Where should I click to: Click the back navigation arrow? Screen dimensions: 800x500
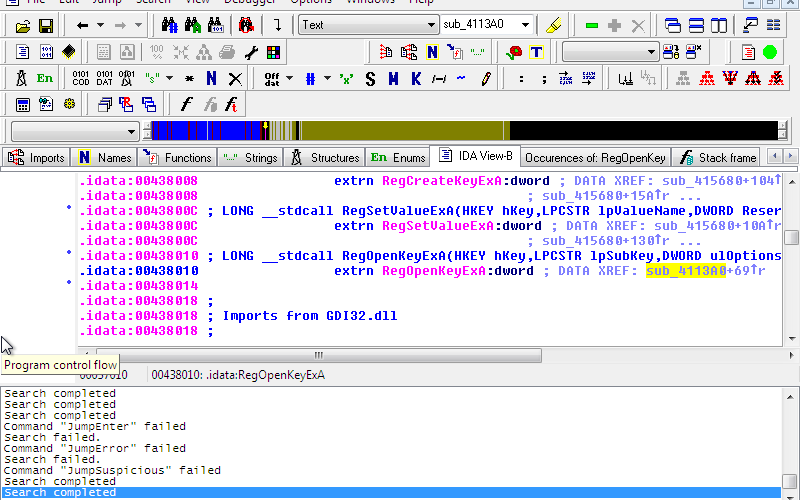click(83, 25)
